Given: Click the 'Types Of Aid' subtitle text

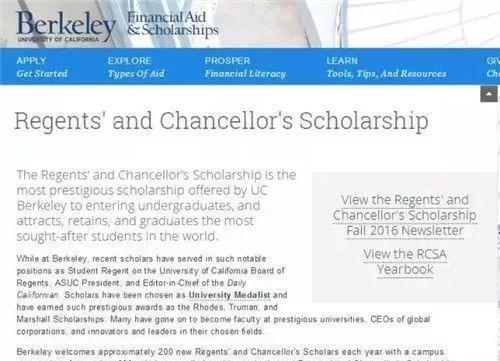Looking at the screenshot, I should coord(136,73).
